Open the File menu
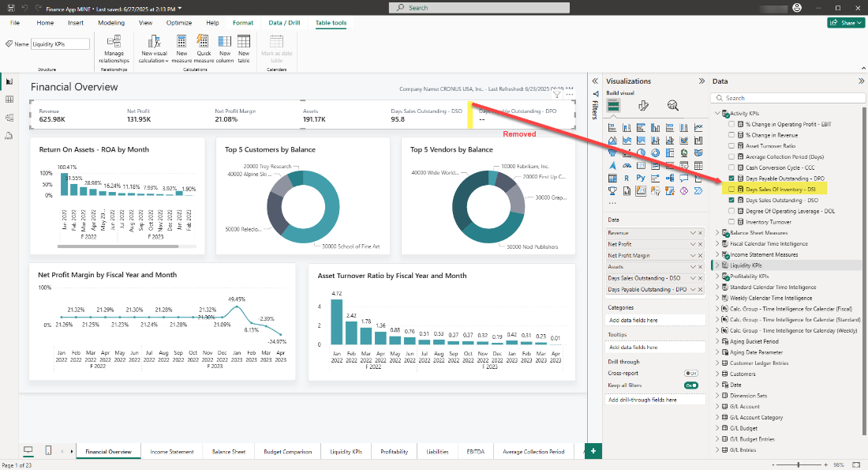The height and width of the screenshot is (470, 868). (x=15, y=23)
